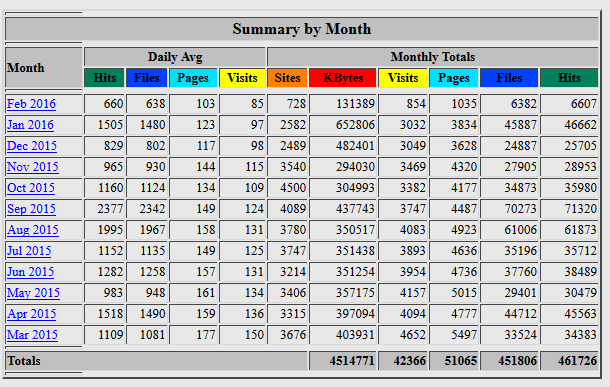Select Mar 2015 daily pages 177
Viewport: 610px width, 387px height.
click(x=205, y=335)
